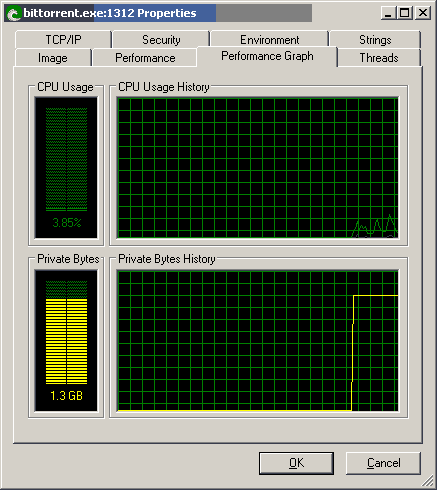Switch to the Performance tab
Image resolution: width=437 pixels, height=490 pixels.
tap(145, 58)
